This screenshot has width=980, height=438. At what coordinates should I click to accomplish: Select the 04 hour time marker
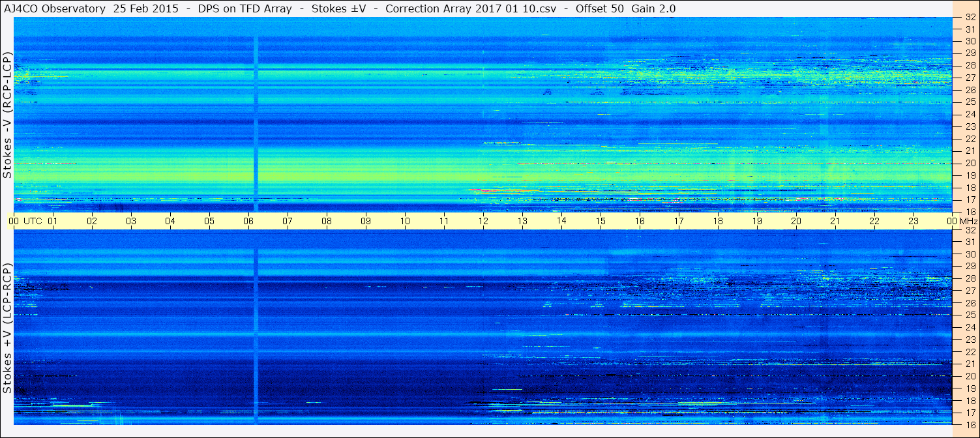[x=170, y=221]
